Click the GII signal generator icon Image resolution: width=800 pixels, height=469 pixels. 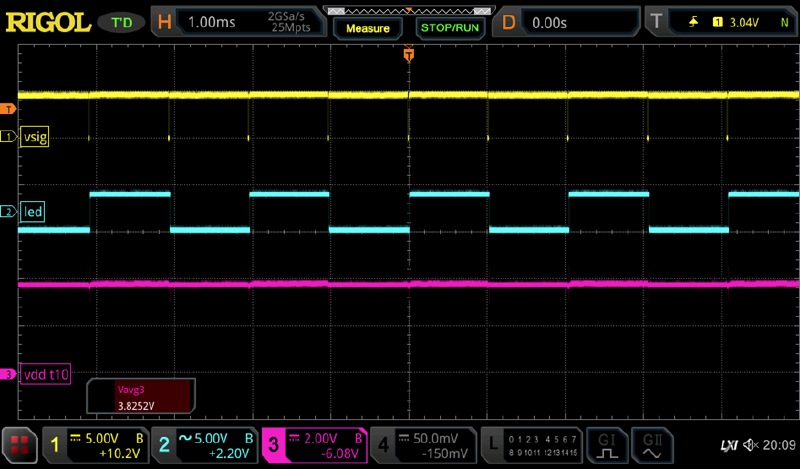[653, 443]
